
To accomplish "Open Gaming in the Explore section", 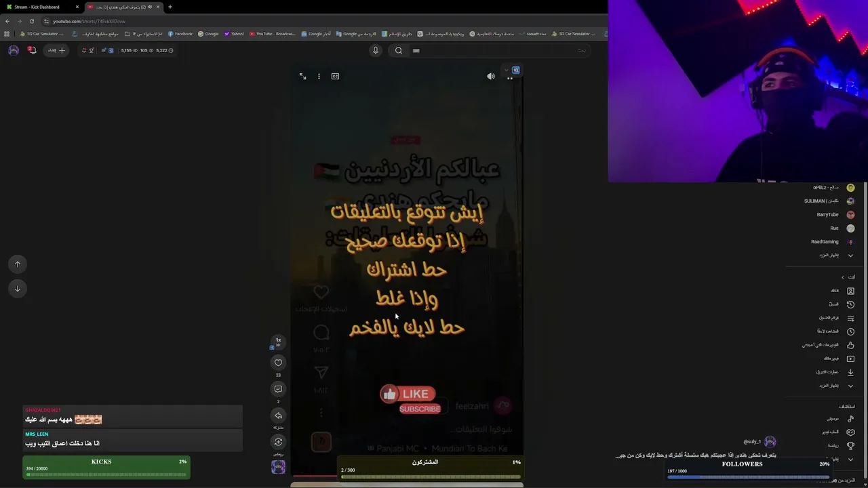I will (838, 432).
